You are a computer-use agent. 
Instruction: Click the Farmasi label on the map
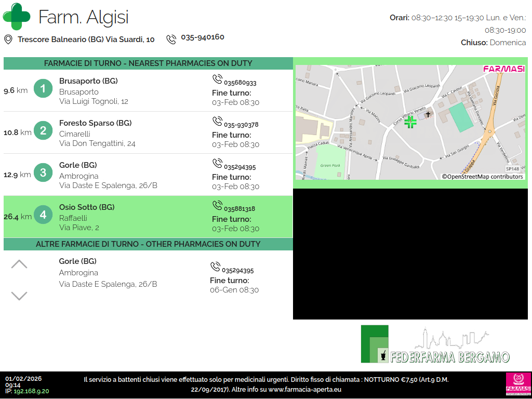(503, 69)
